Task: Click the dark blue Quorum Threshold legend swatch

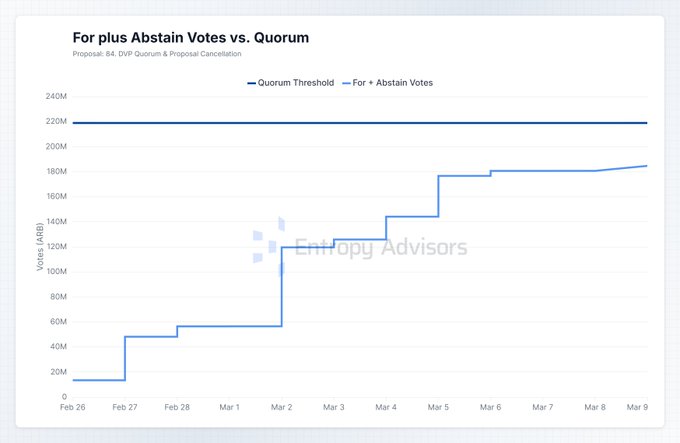Action: [x=251, y=82]
